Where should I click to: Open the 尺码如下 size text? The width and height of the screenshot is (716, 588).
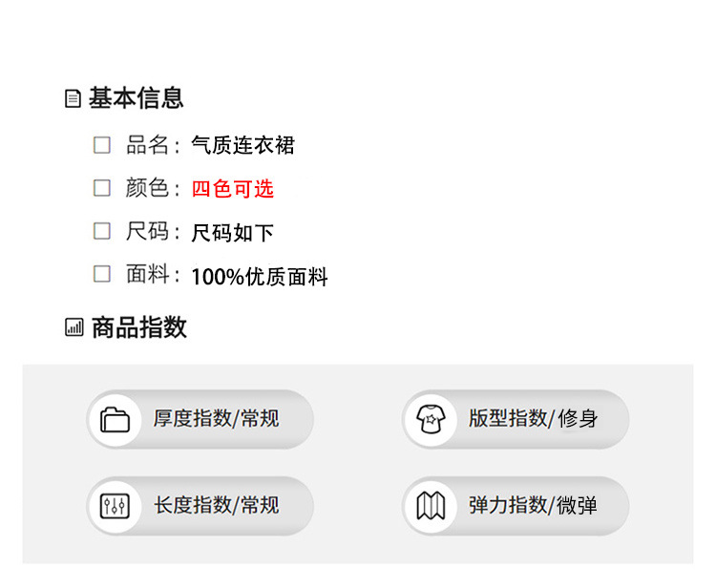(233, 233)
